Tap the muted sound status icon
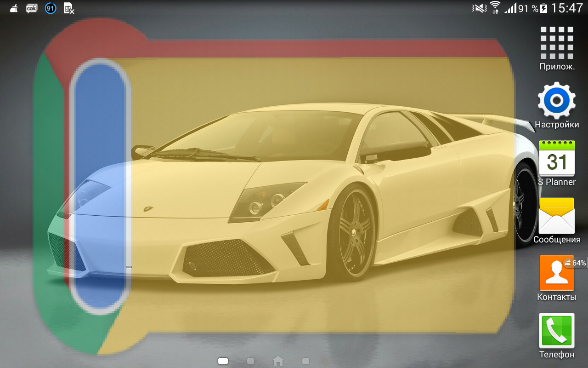Screen dimensions: 588x368 pyautogui.click(x=479, y=8)
